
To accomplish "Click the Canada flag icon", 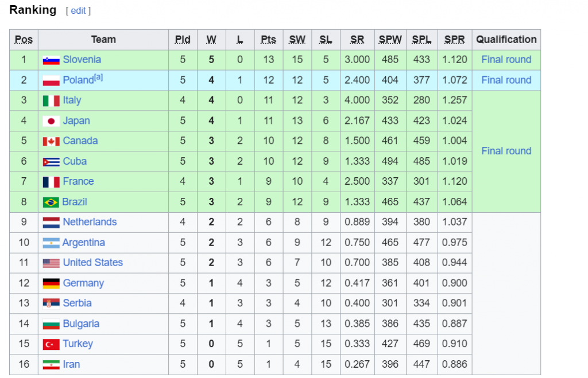I will point(51,141).
